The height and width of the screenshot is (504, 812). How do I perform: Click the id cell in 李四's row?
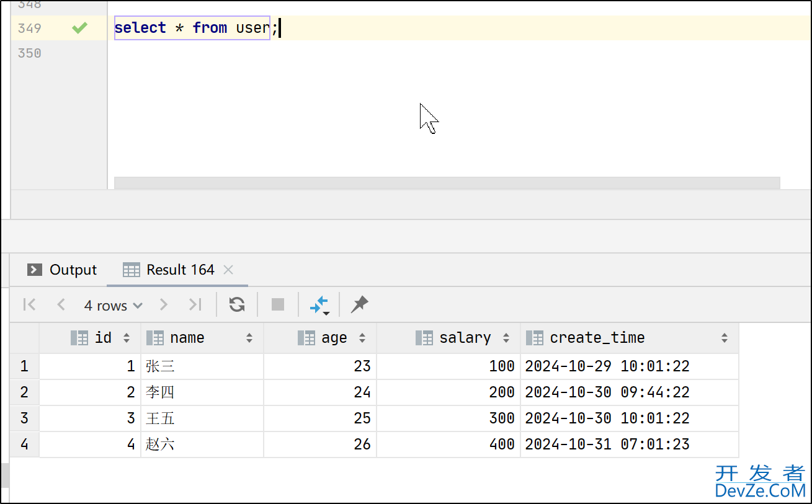pyautogui.click(x=90, y=392)
